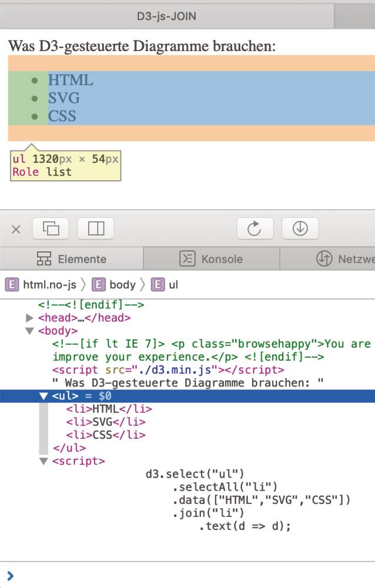Select the IE 7 browsehappy comment node

(x=212, y=350)
